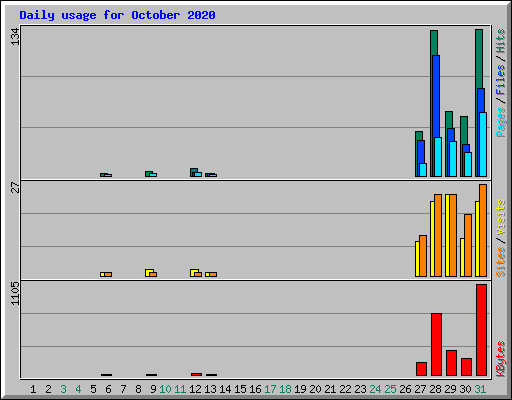This screenshot has height=400, width=512.
Task: Click the red KBytes bar for day 29
Action: (451, 363)
